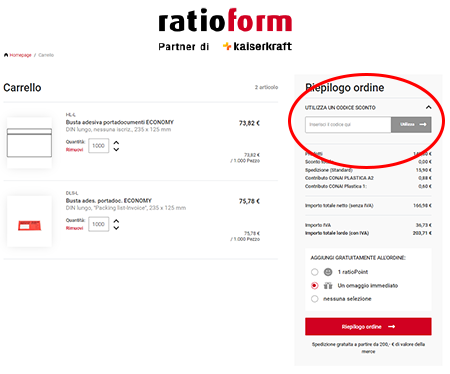
Task: Select the 1 ratioPoint radio option
Action: 314,272
